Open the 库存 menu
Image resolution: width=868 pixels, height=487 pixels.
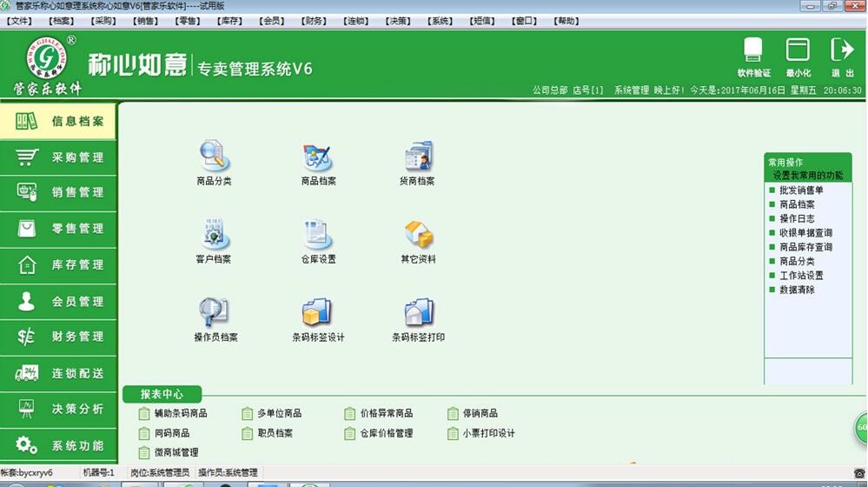point(229,21)
